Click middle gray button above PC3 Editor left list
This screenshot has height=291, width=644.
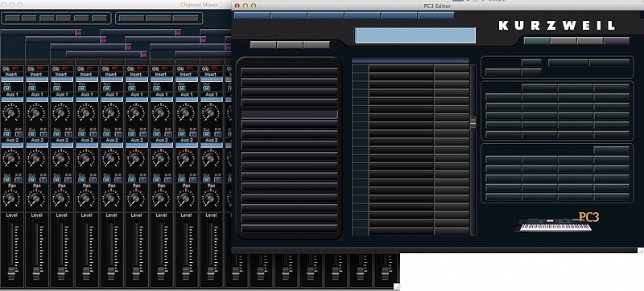tap(290, 45)
